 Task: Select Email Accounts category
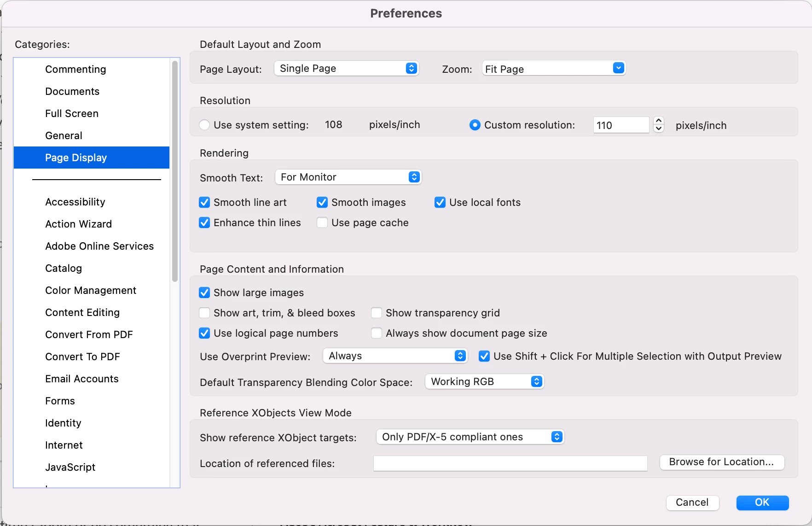pos(92,379)
